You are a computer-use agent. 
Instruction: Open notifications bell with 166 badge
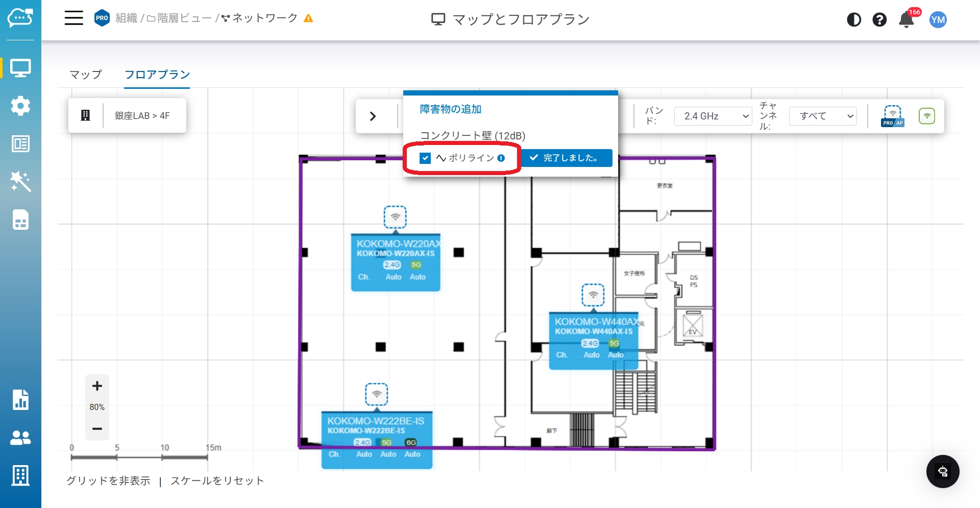coord(906,20)
